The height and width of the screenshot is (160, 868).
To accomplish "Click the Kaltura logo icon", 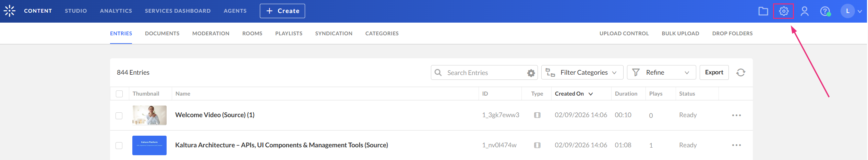I will click(x=10, y=11).
